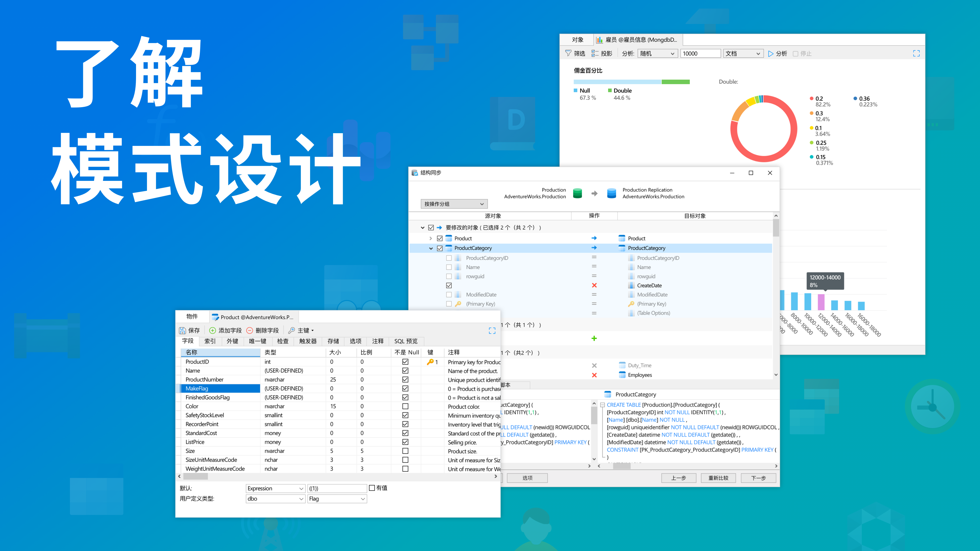The height and width of the screenshot is (551, 980).
Task: Open the Indexes (索引) tab
Action: [x=210, y=341]
